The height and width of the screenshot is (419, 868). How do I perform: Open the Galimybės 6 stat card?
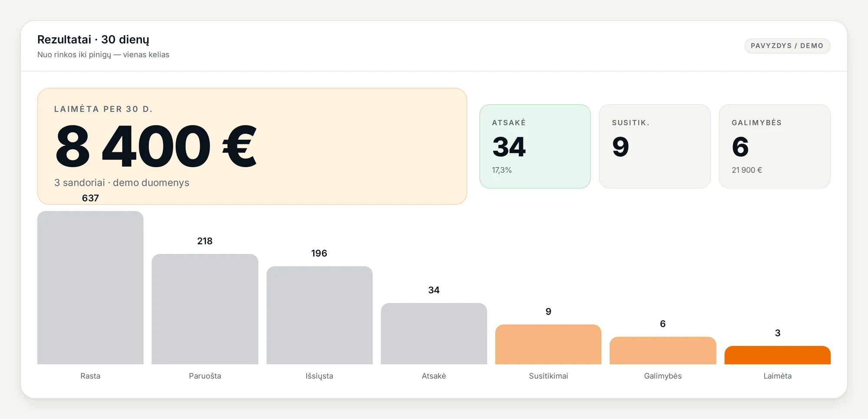[x=775, y=146]
